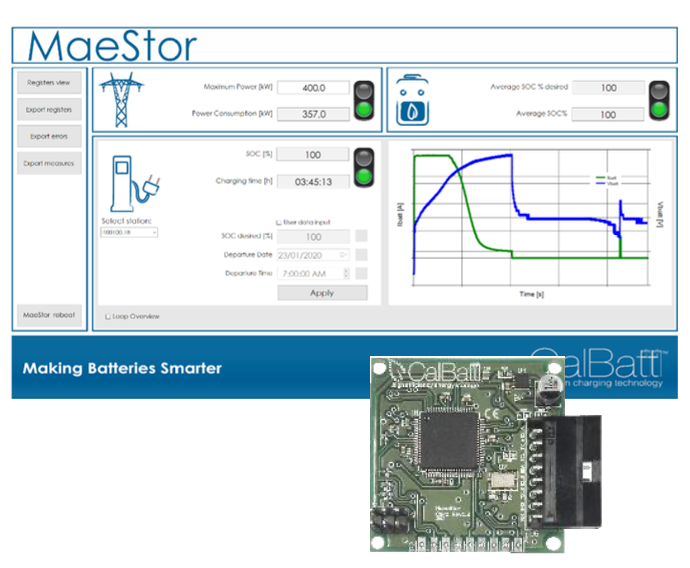Click the MaeStor title logo
This screenshot has width=690, height=568.
tap(112, 47)
